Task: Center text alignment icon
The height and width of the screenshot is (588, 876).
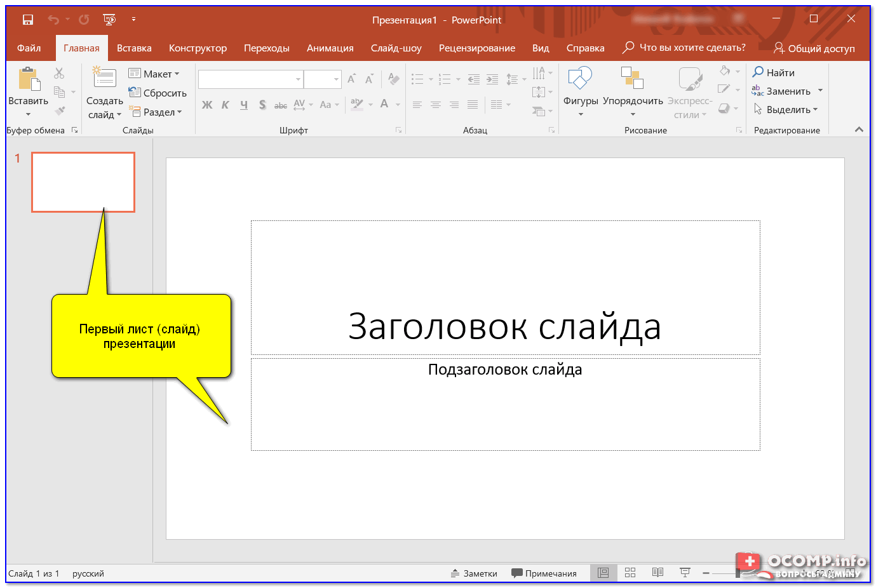Action: coord(435,105)
